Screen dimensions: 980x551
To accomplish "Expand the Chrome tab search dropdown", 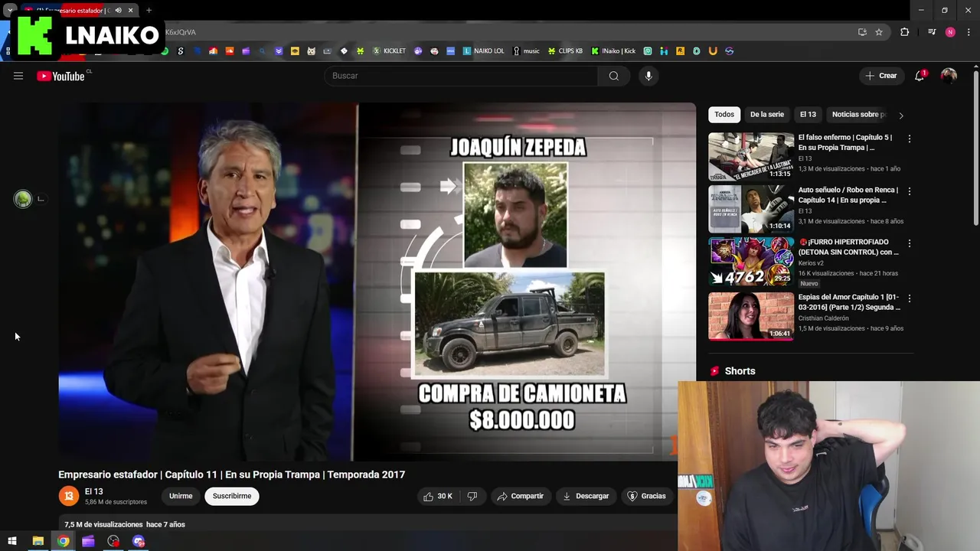I will point(9,11).
